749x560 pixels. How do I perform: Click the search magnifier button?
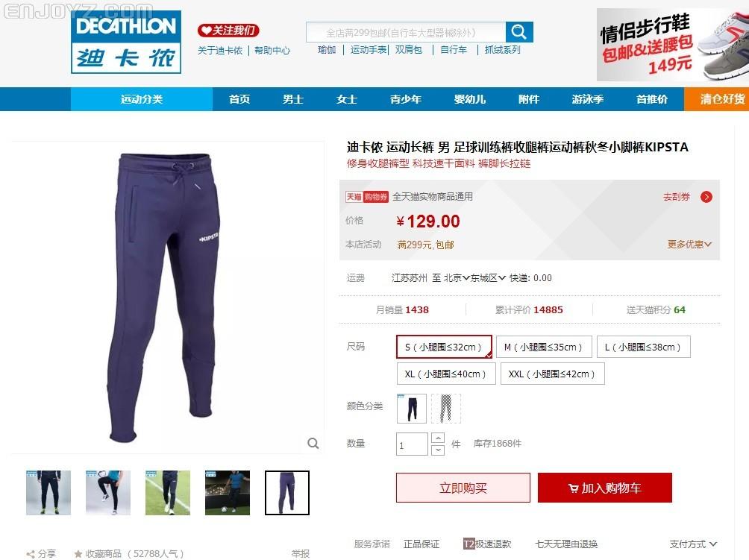coord(519,32)
